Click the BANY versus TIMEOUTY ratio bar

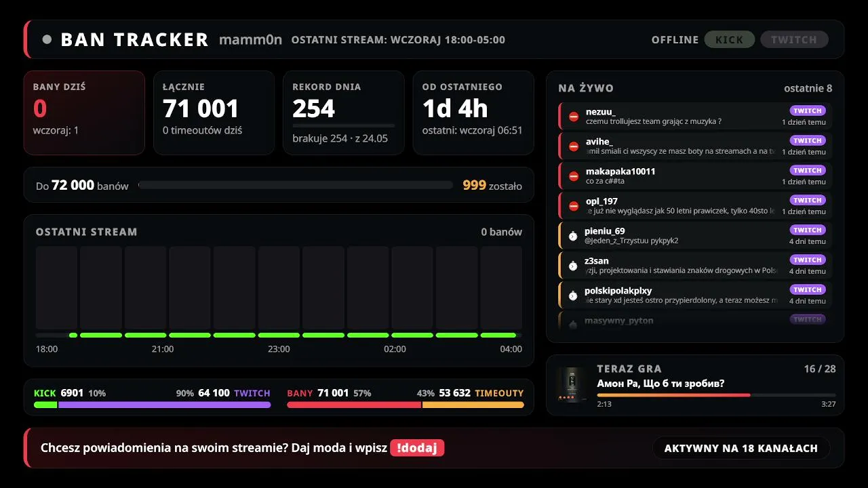coord(406,405)
